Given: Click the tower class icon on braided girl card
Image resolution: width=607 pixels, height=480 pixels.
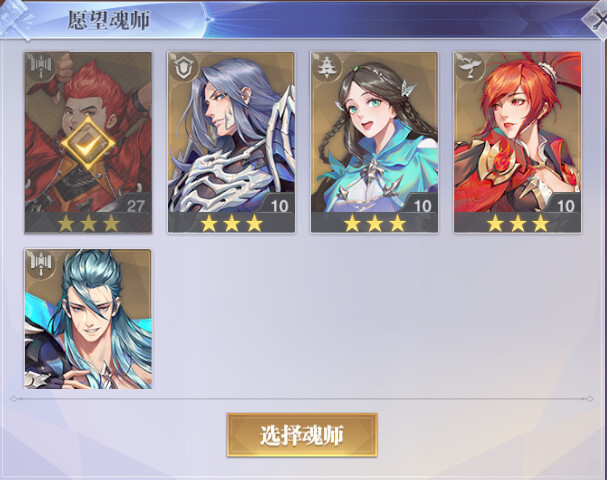Looking at the screenshot, I should [x=326, y=67].
